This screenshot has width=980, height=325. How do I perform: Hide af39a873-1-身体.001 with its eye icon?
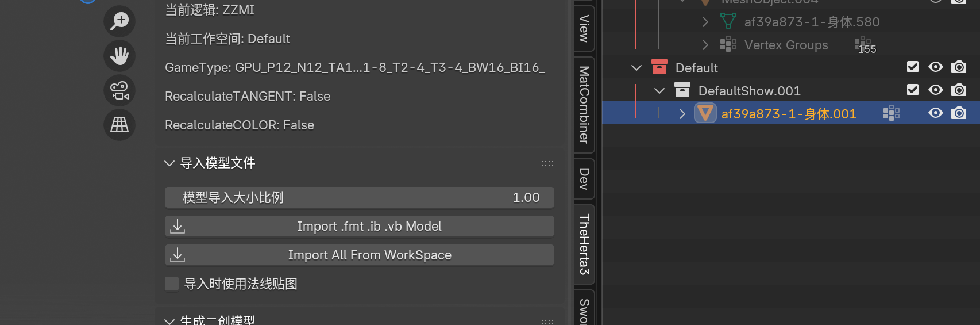pyautogui.click(x=936, y=113)
